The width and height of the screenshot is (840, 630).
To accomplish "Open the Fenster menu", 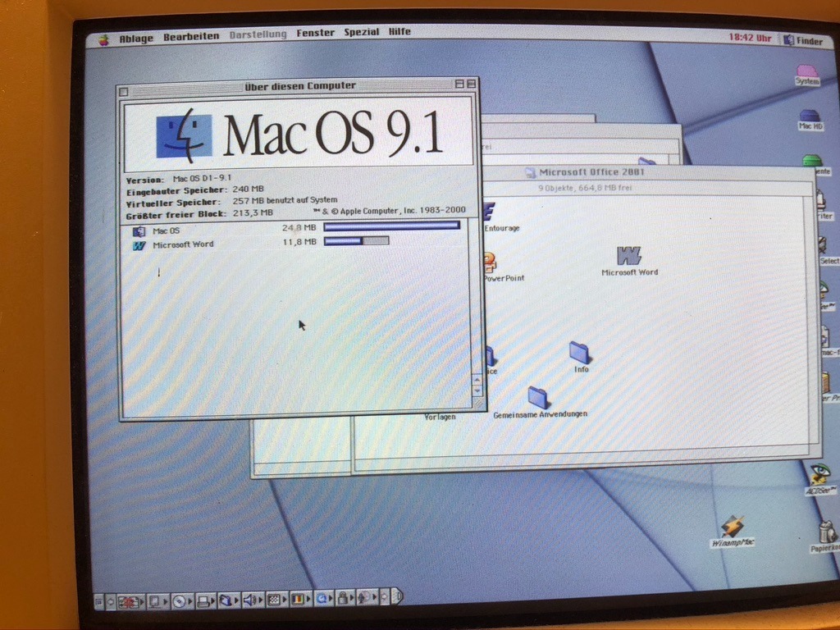I will 316,33.
